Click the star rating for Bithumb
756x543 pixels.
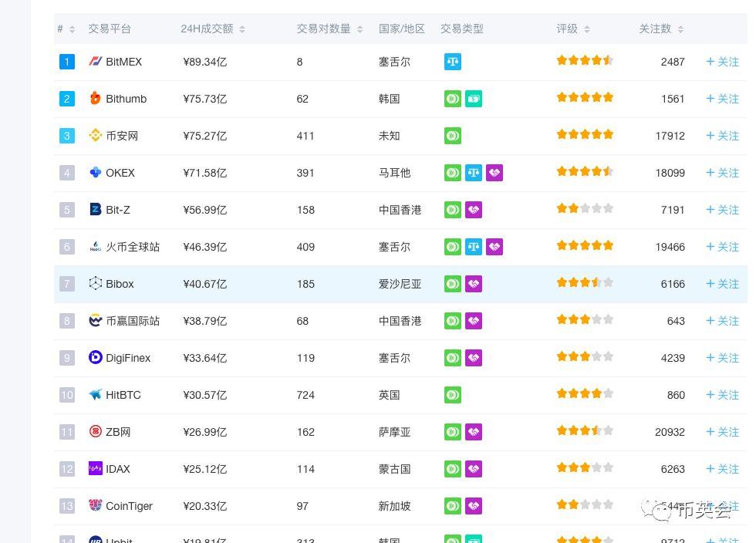(x=585, y=97)
